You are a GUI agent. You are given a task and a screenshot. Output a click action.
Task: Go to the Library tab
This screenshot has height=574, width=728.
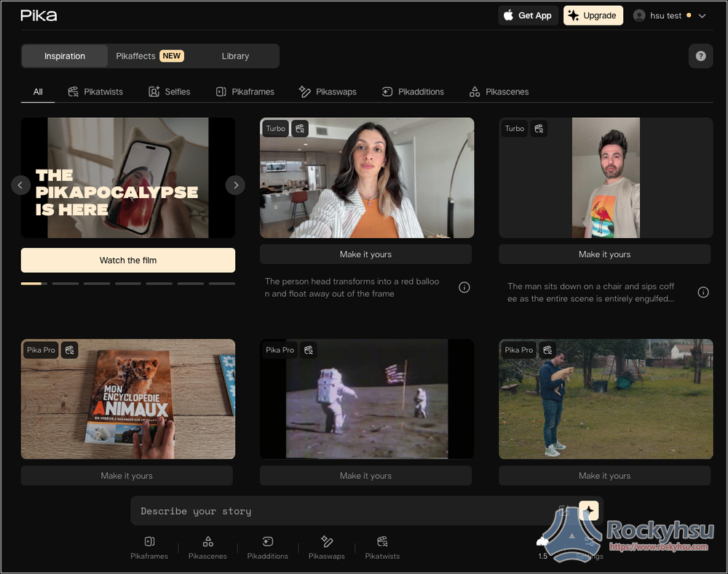tap(235, 56)
